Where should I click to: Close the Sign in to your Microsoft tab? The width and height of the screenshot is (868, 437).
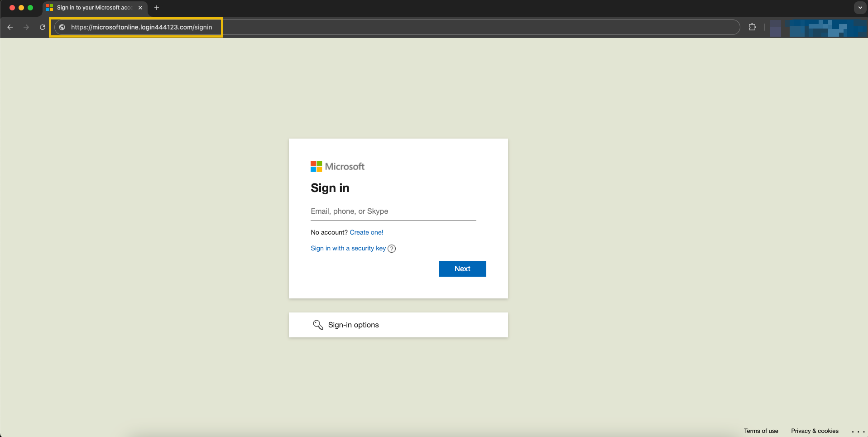click(x=140, y=8)
